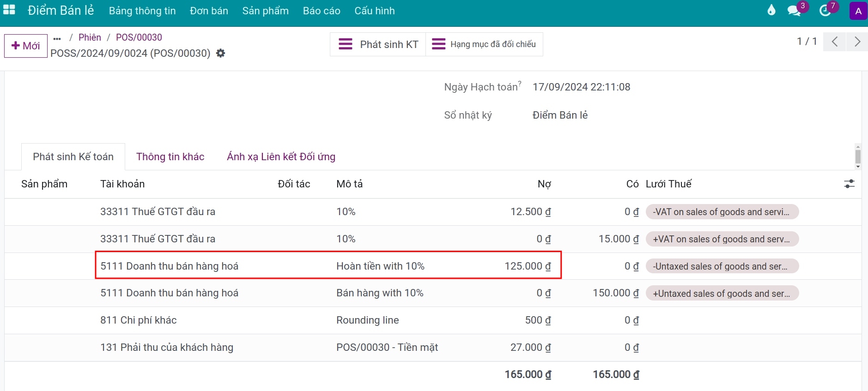Screen dimensions: 868x391
Task: Click the water drop debug icon
Action: (771, 10)
